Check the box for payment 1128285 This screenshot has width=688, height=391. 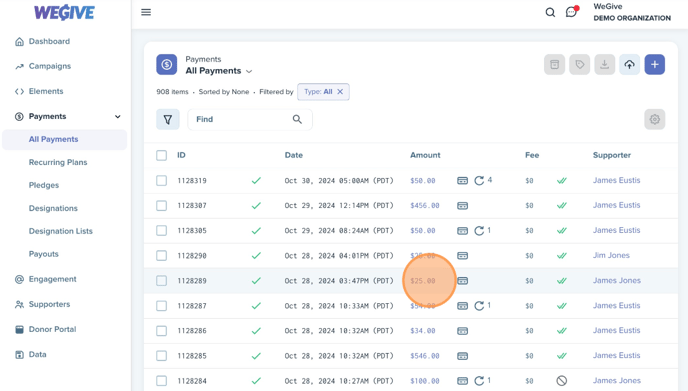pos(161,355)
